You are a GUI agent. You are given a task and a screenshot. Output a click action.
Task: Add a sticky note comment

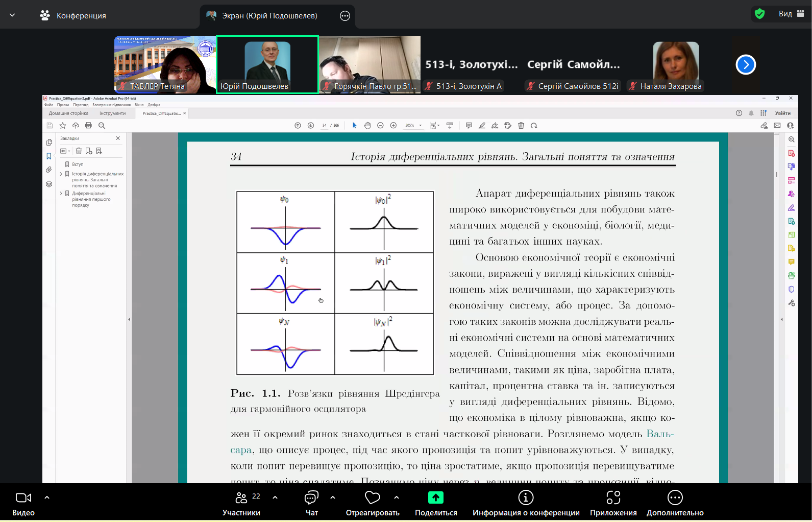(x=469, y=126)
